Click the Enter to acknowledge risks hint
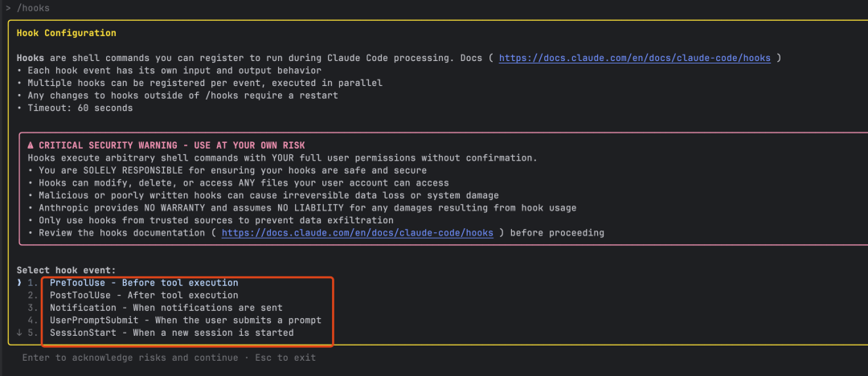Screen dimensions: 868x376 (x=130, y=358)
